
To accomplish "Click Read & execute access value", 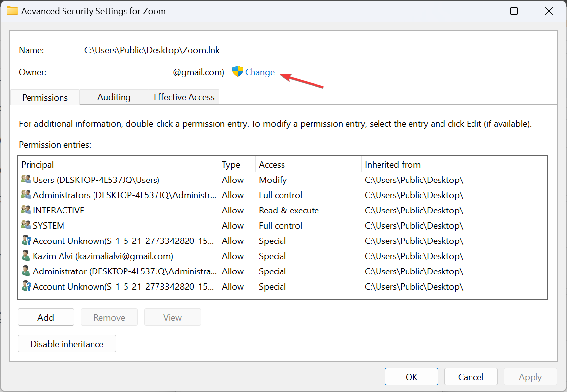I will point(289,211).
